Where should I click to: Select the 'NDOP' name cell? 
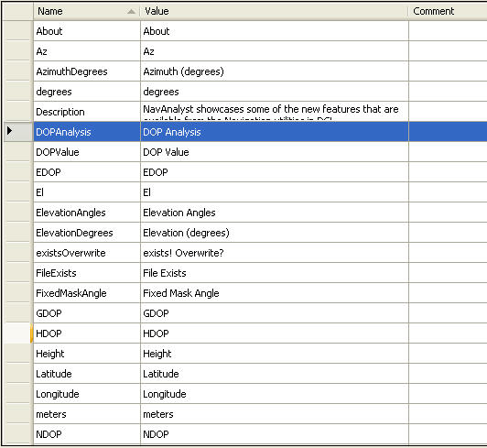87,434
